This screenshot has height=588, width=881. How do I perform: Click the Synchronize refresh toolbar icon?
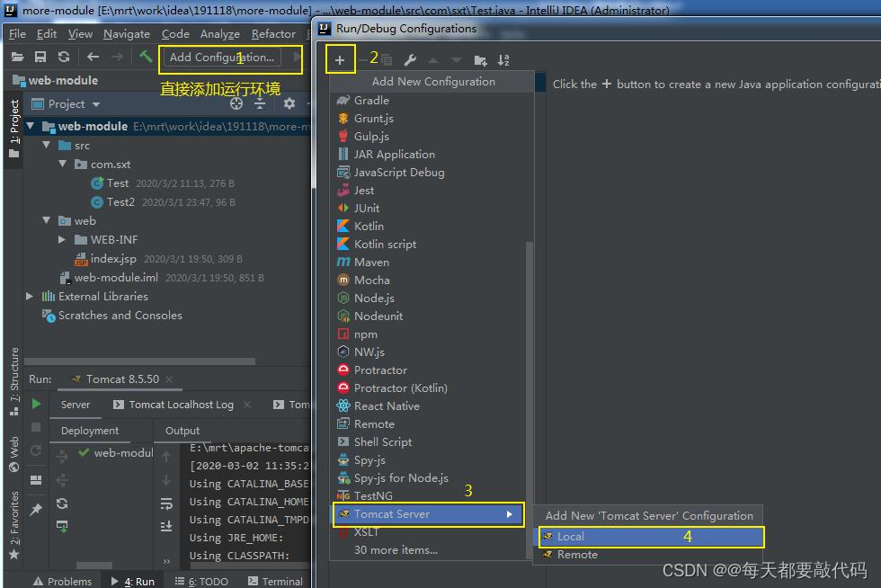[x=64, y=57]
